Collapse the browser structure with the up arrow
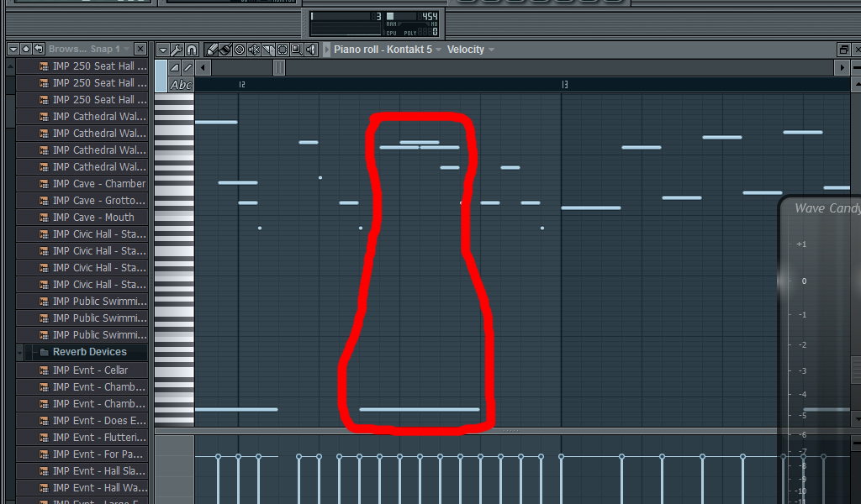The width and height of the screenshot is (861, 504). [x=25, y=50]
